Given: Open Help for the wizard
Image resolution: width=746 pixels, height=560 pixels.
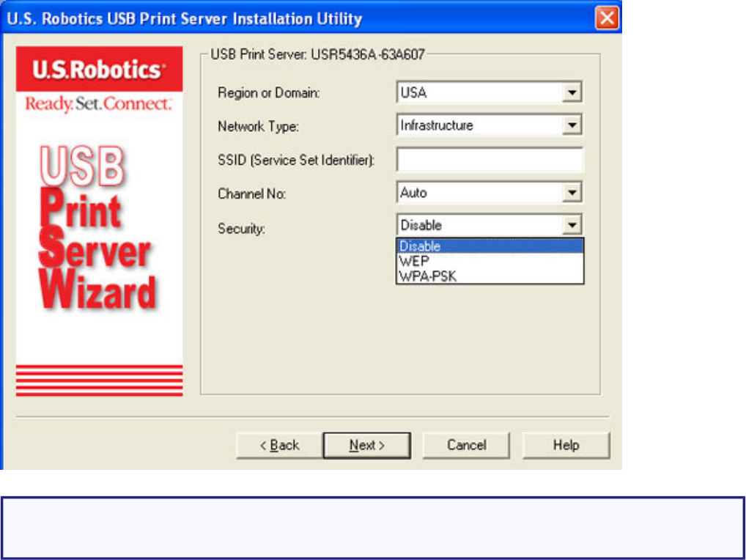Looking at the screenshot, I should click(x=566, y=446).
